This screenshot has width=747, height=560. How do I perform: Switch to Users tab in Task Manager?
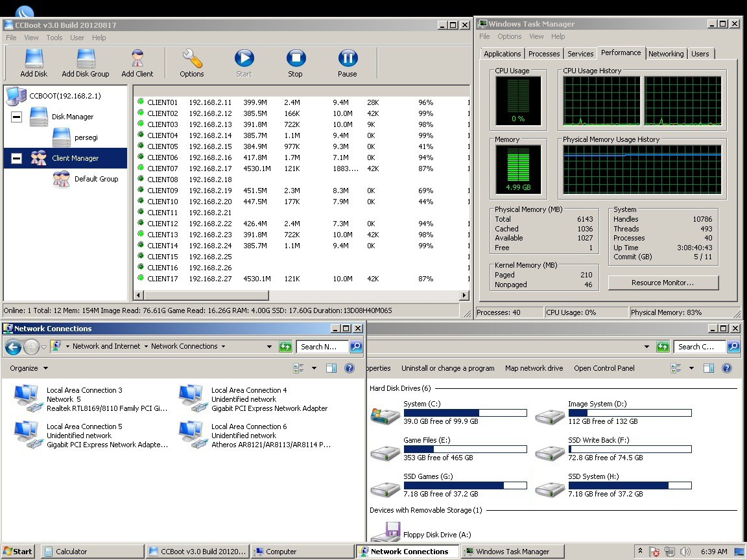pyautogui.click(x=700, y=54)
